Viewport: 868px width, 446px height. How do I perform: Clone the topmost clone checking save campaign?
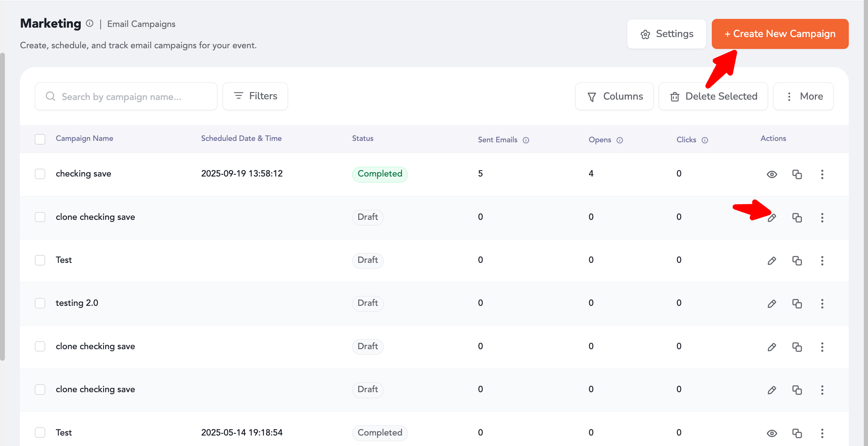click(x=797, y=218)
